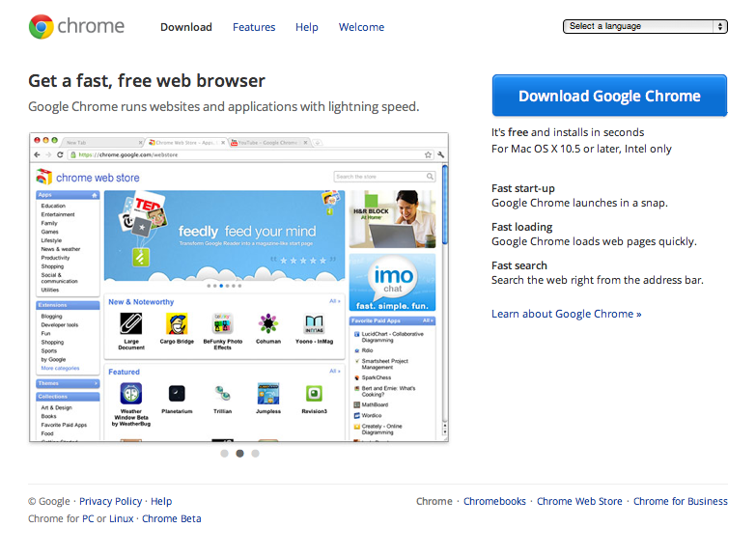Open the Download nav item
The image size is (756, 556).
pos(186,27)
